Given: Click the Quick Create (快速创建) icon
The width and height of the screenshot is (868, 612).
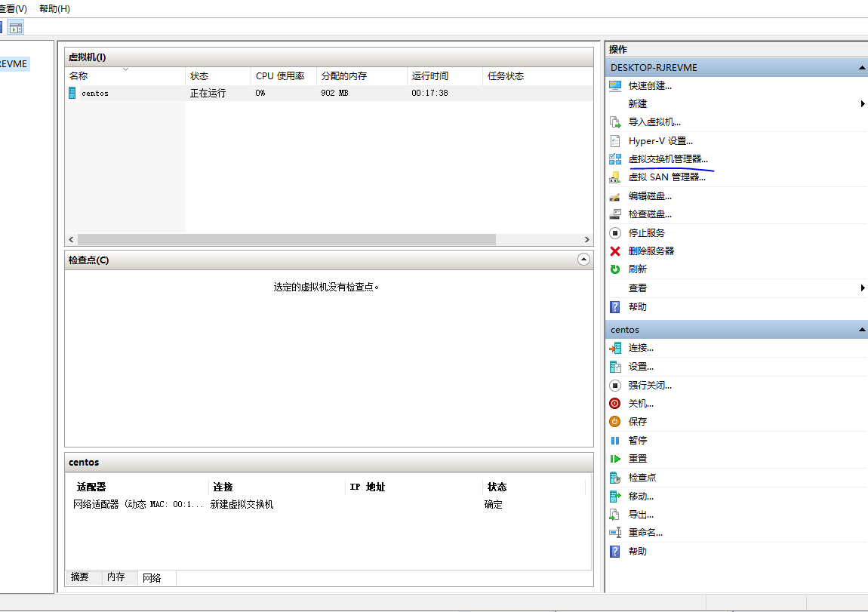Looking at the screenshot, I should click(x=615, y=86).
